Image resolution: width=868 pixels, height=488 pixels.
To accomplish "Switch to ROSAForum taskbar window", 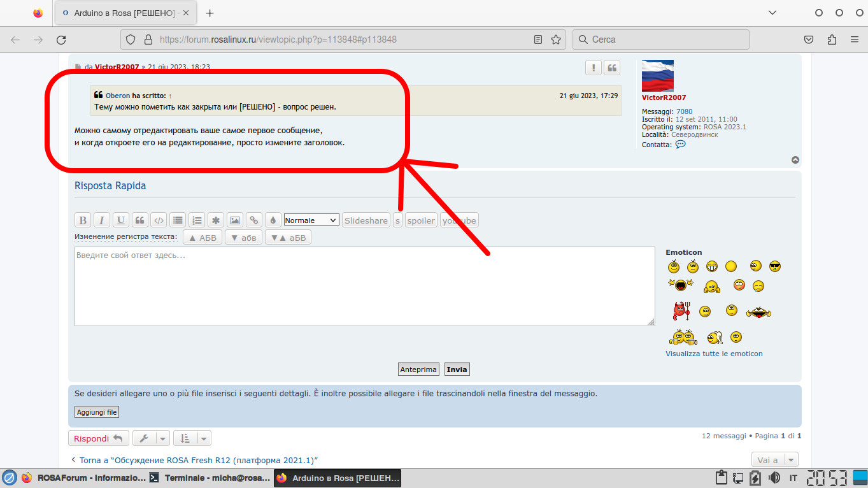I will (83, 478).
